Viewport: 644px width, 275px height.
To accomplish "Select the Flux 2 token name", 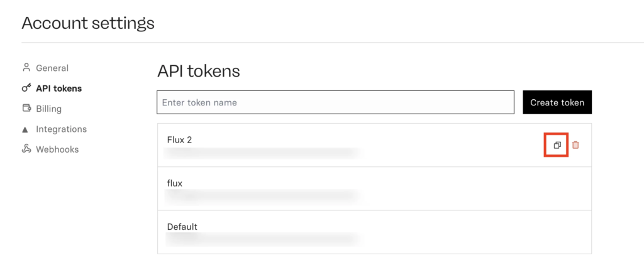I will click(179, 139).
